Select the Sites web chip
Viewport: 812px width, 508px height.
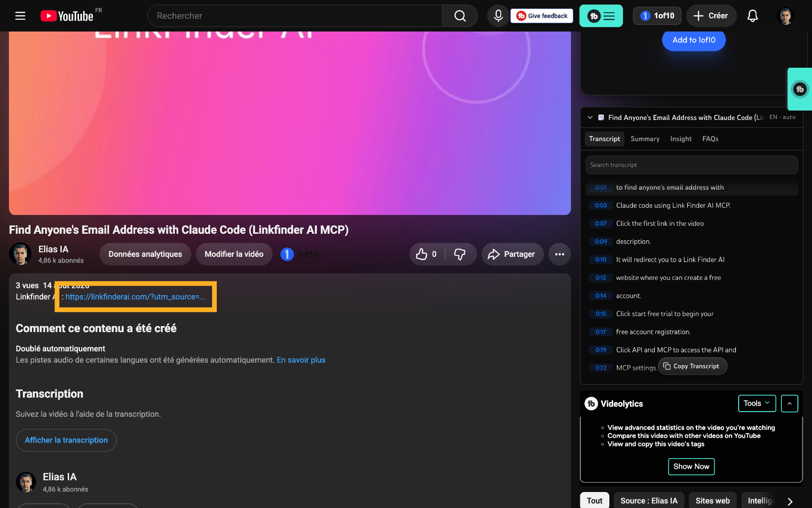713,501
